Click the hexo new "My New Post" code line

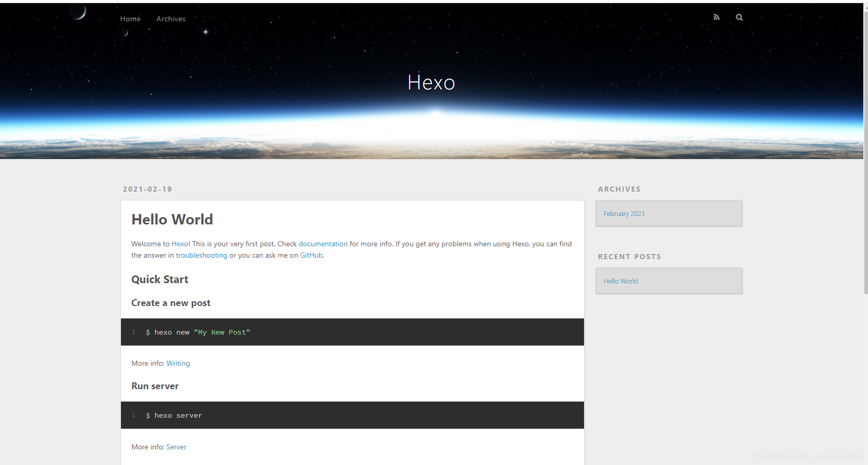coord(198,332)
